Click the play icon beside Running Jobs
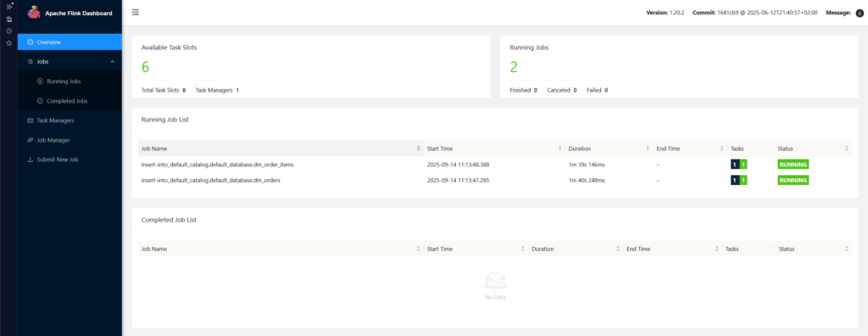868x336 pixels. click(x=40, y=81)
